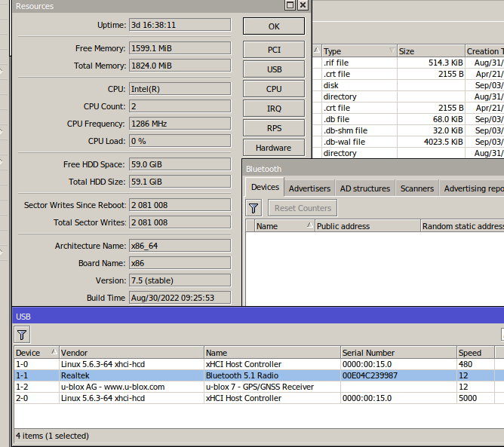Open the RPS settings button
Screen dimensions: 504x447
tap(274, 128)
